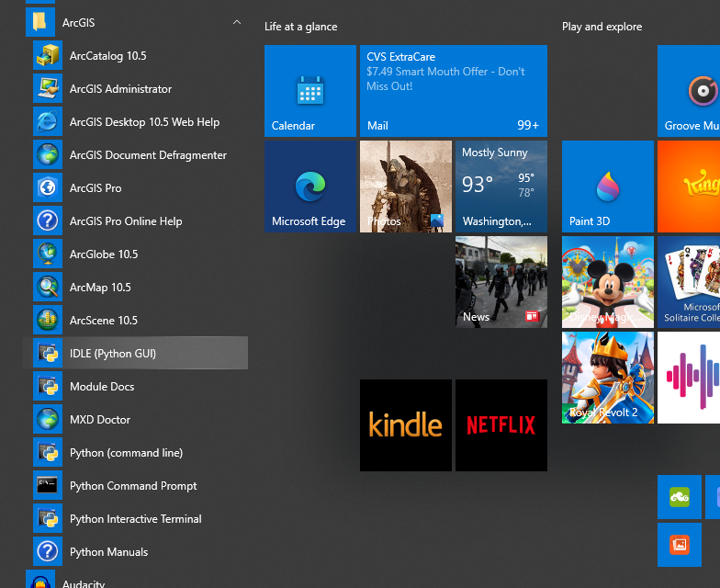Screen dimensions: 720x588
Task: Select 'Python Manuals' label in app list
Action: pos(108,551)
